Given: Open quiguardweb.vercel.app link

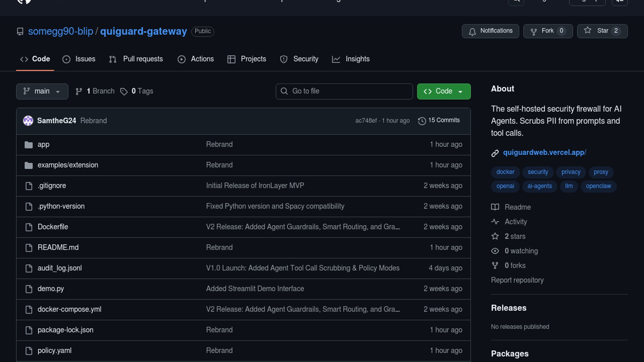Looking at the screenshot, I should tap(544, 153).
